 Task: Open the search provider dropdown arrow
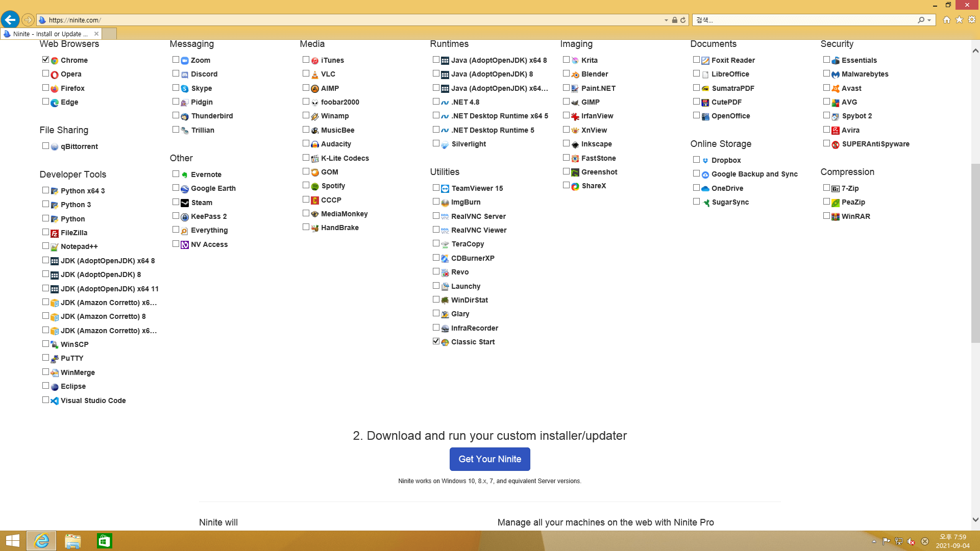[x=929, y=20]
